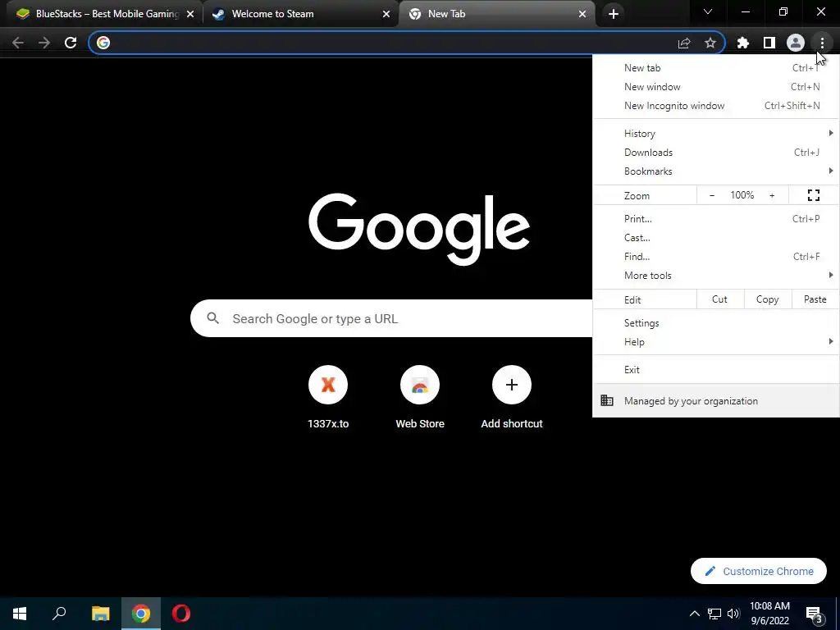Expand the More tools submenu

[x=715, y=276]
